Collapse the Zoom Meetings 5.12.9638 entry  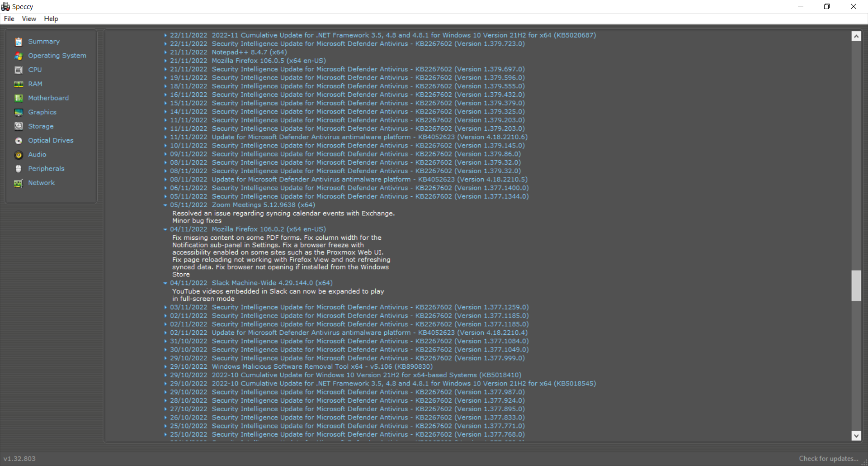click(x=165, y=205)
